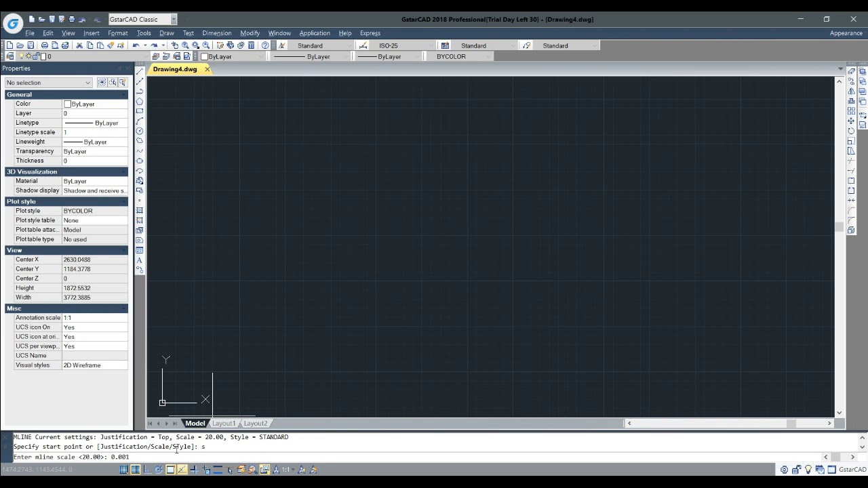This screenshot has width=868, height=488.
Task: Open the Application menu
Action: [x=315, y=33]
